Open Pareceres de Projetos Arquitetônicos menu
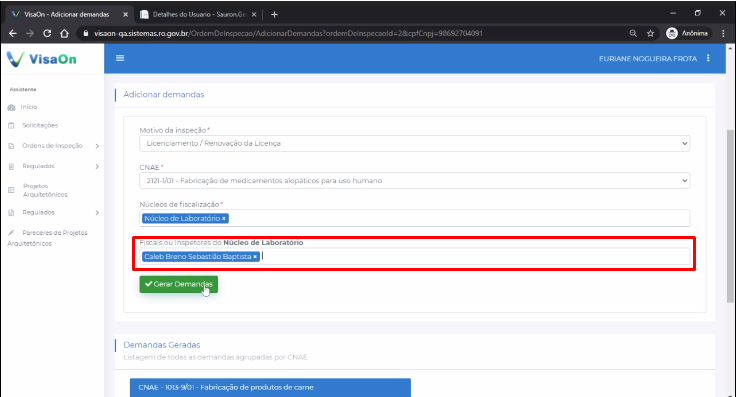 click(x=47, y=238)
